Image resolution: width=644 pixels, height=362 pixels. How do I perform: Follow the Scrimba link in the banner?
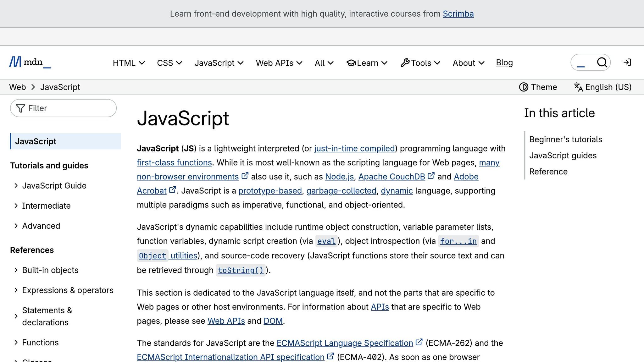[x=458, y=14]
